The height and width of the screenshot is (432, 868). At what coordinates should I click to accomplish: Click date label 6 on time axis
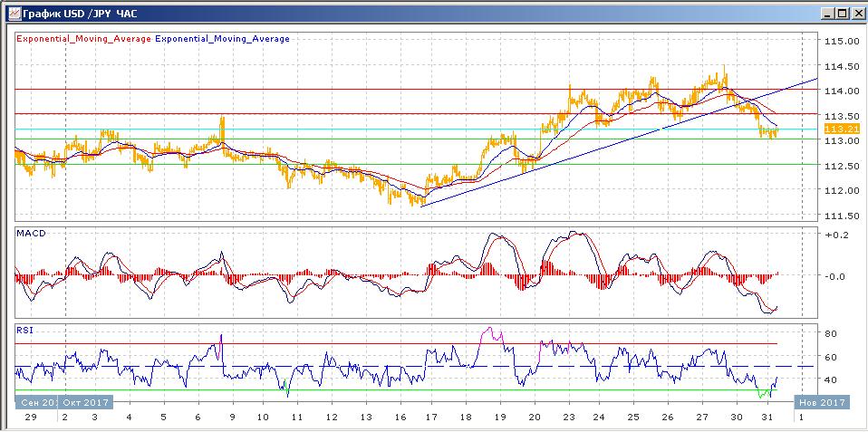click(x=198, y=416)
